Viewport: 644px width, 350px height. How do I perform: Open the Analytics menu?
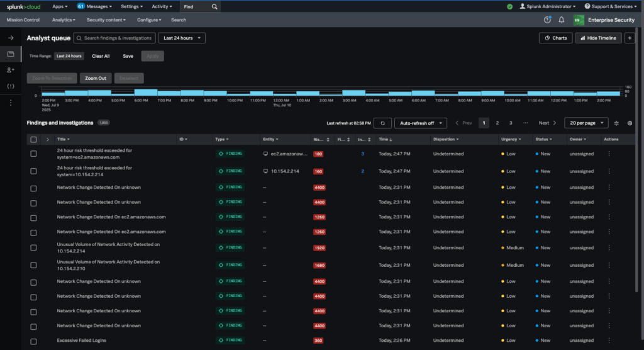click(x=64, y=20)
